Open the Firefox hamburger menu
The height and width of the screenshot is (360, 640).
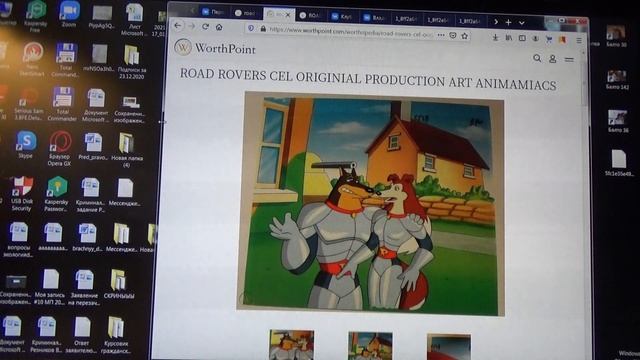(579, 40)
